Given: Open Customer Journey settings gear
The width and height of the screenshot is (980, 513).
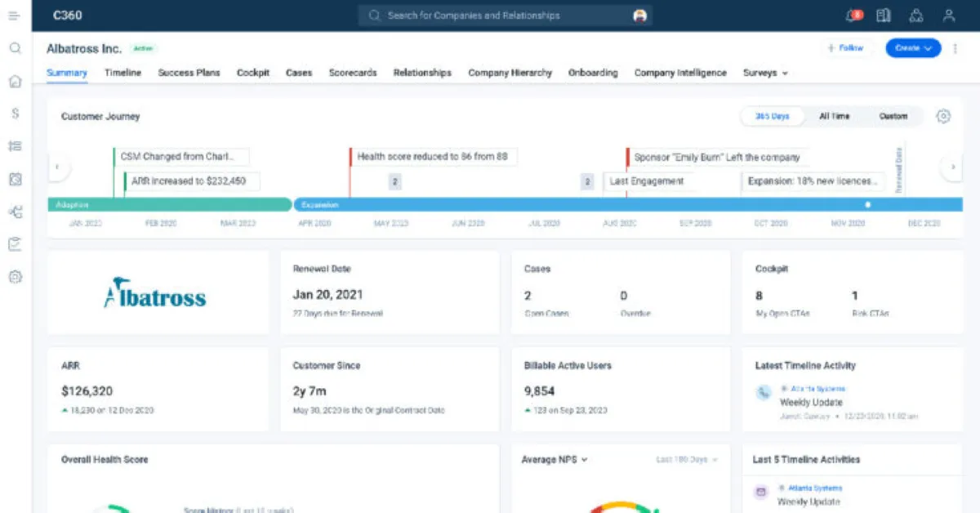Looking at the screenshot, I should (943, 116).
